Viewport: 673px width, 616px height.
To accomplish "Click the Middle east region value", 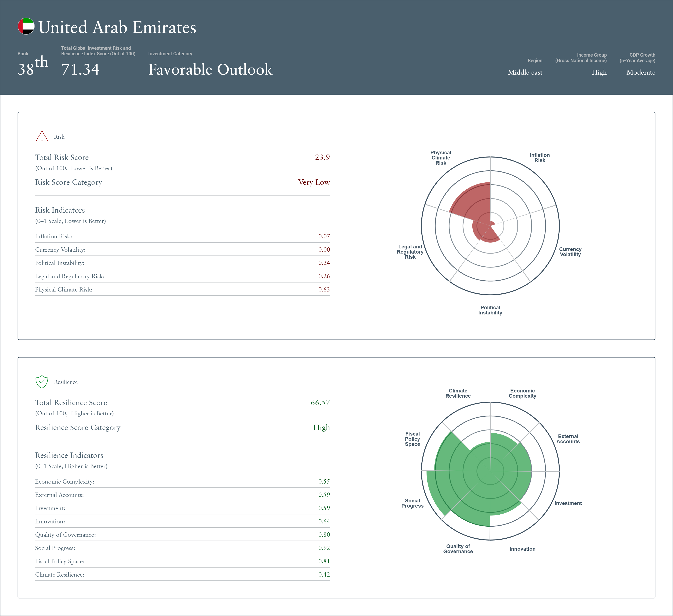I will [525, 72].
